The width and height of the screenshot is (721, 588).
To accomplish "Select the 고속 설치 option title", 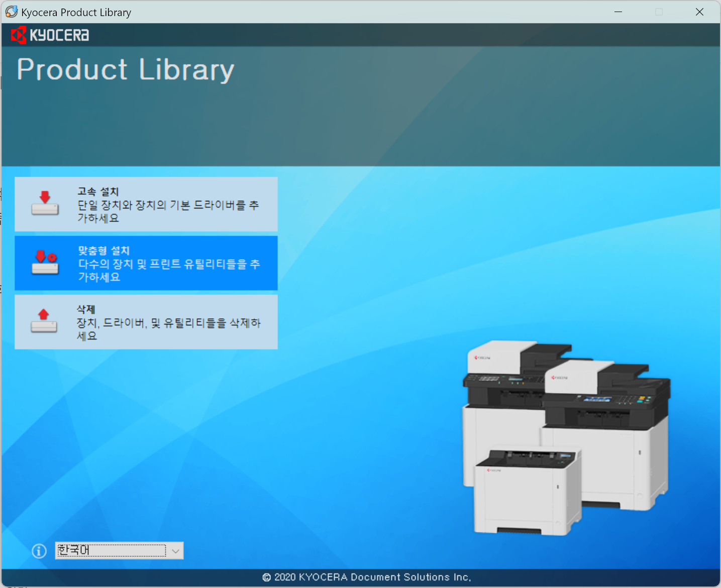I will coord(98,192).
